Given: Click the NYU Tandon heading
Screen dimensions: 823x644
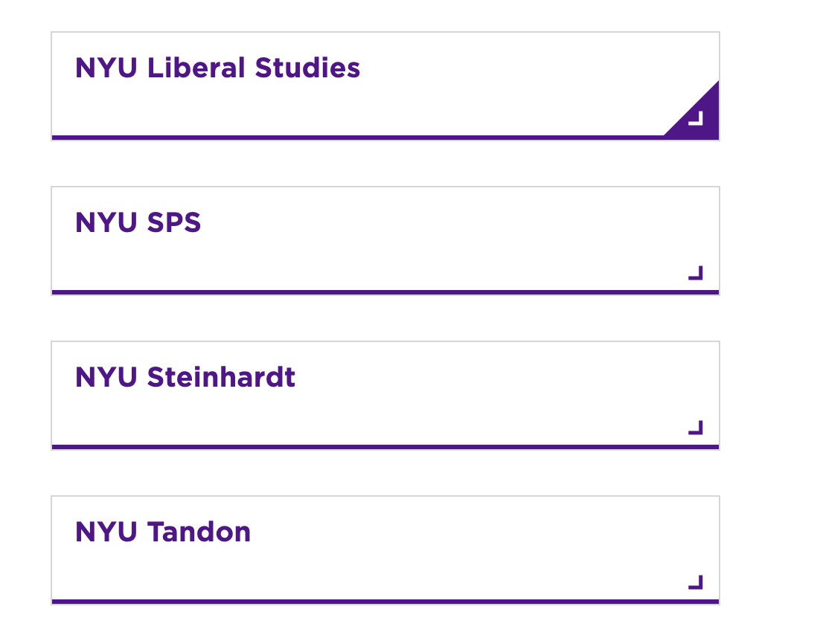Looking at the screenshot, I should tap(162, 532).
